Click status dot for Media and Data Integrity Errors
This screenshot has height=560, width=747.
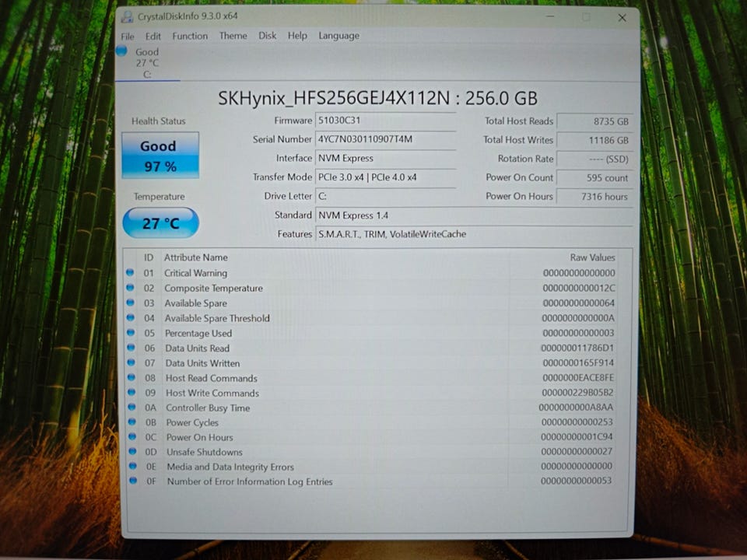point(132,466)
